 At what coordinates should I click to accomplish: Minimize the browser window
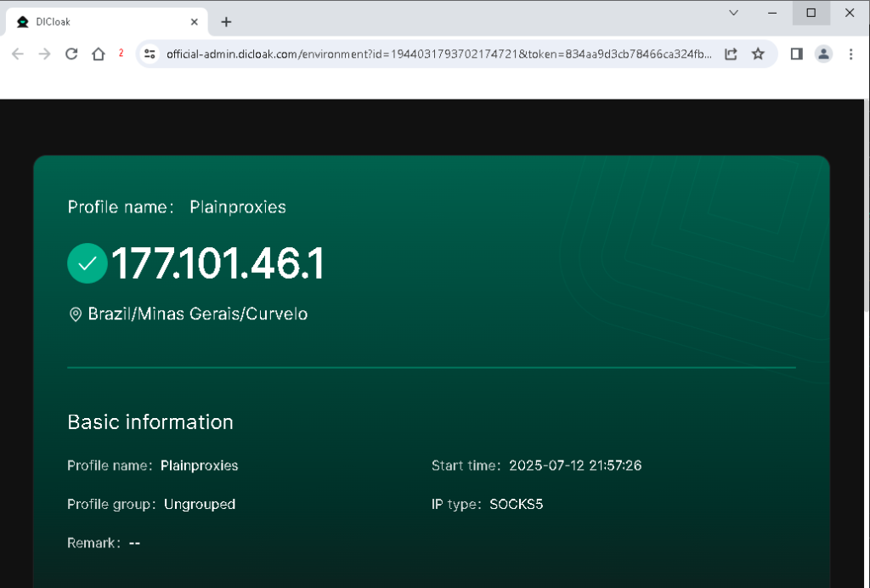coord(772,13)
